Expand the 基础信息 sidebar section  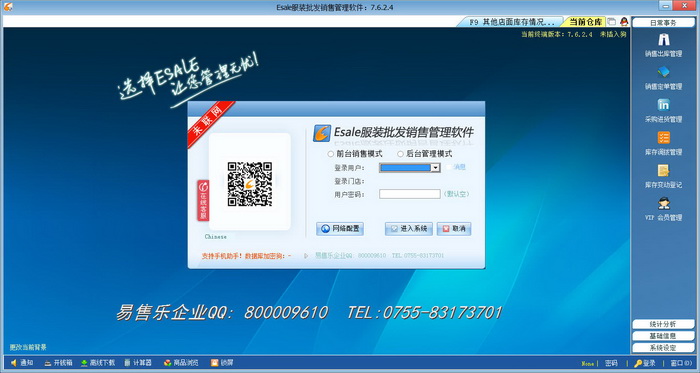pos(663,336)
